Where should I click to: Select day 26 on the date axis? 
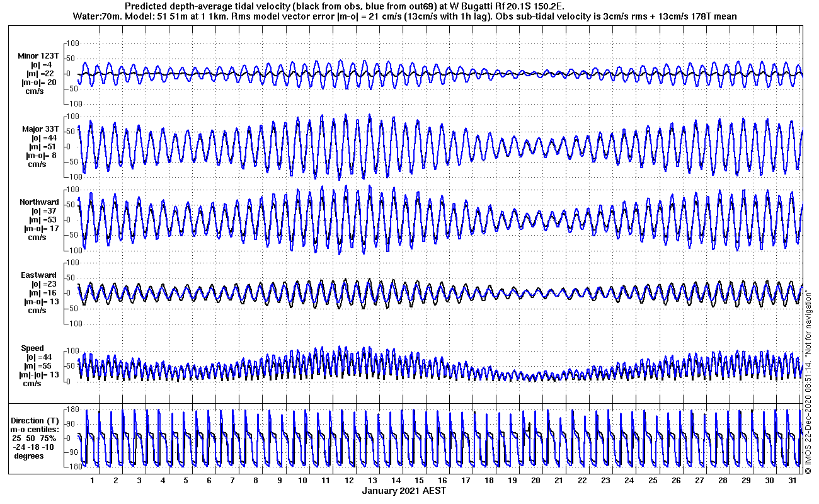[675, 480]
